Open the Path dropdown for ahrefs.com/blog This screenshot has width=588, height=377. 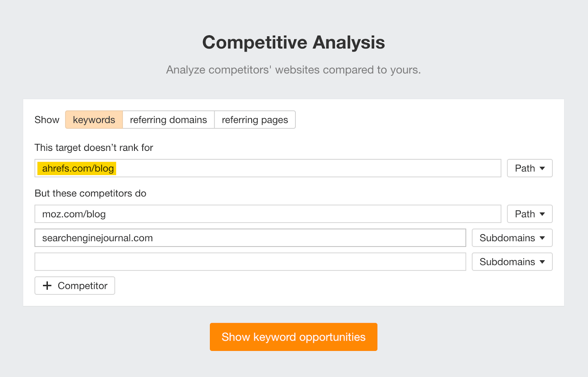tap(529, 168)
